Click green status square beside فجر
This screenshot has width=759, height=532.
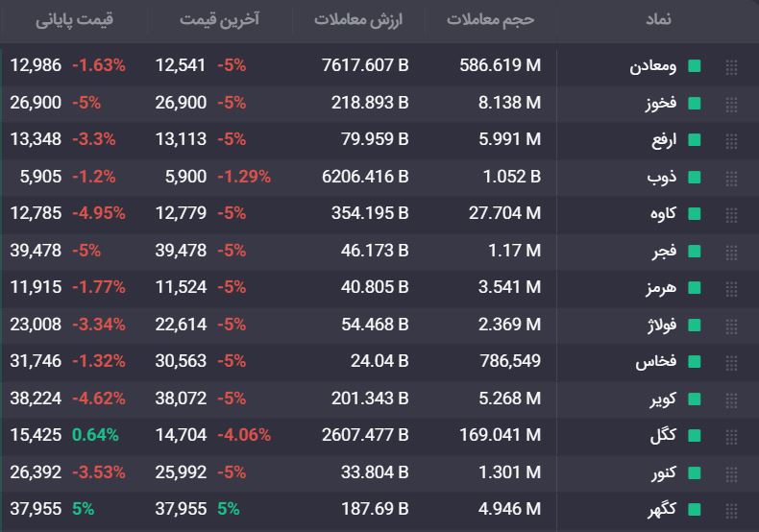695,251
